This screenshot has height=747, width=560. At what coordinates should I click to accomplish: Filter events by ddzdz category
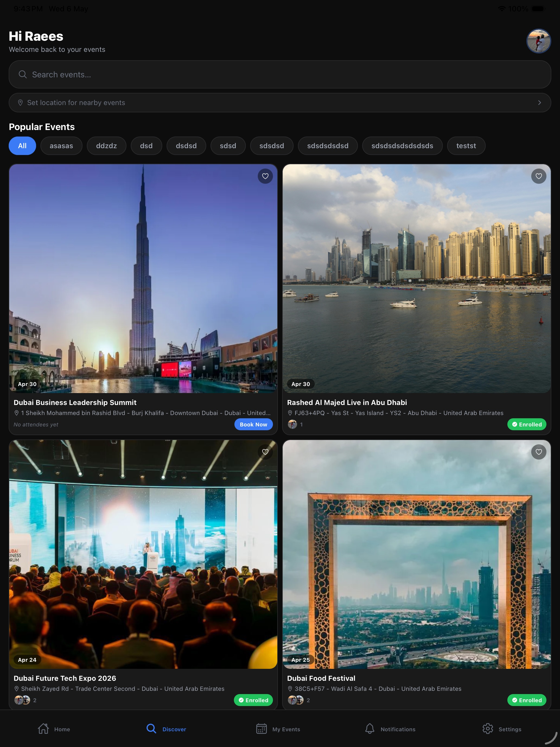106,146
